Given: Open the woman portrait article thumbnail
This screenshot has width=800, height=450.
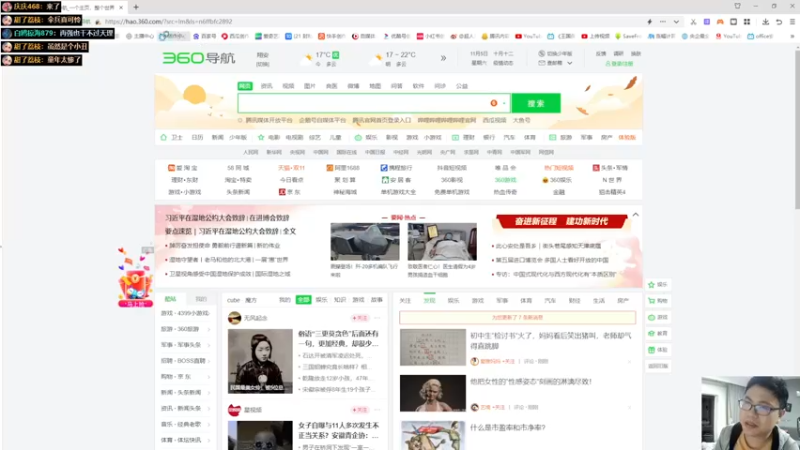Looking at the screenshot, I should 260,361.
